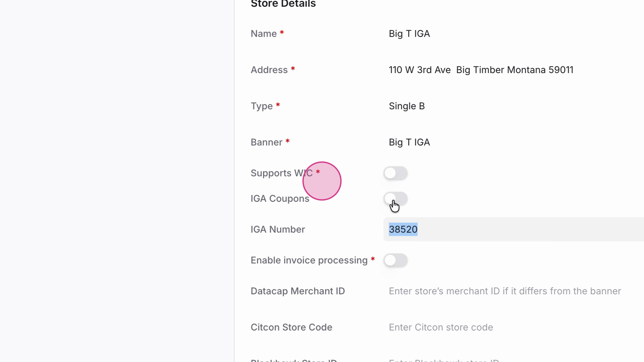The image size is (644, 362).
Task: Turn on Enable invoice processing
Action: 395,260
